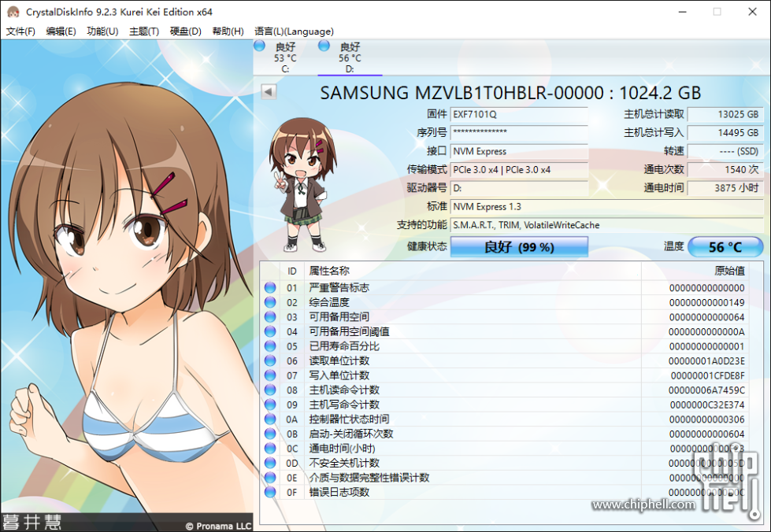Click the CrystalDiskInfo title bar app icon
Screen dimensions: 771x532
click(13, 12)
